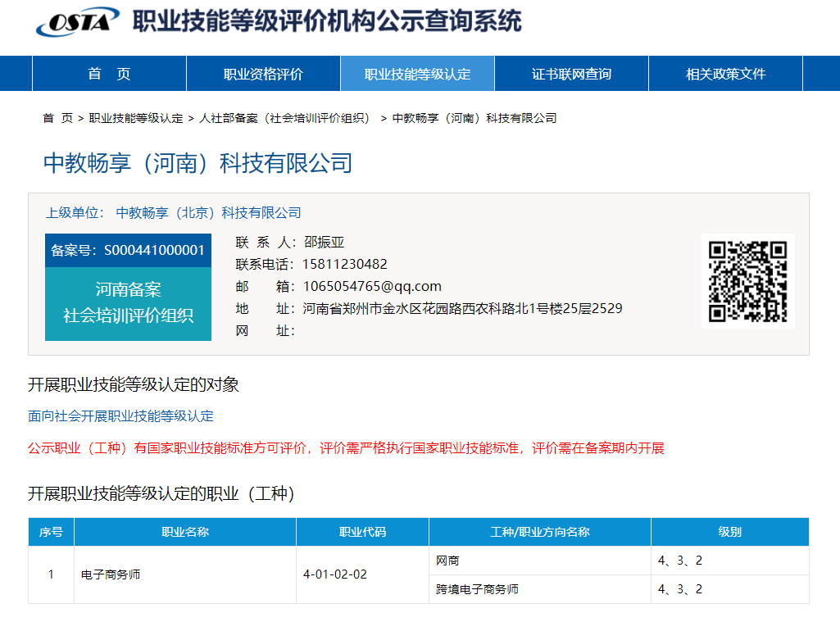Click the contact name 邵振亚
The image size is (840, 622).
[x=324, y=242]
